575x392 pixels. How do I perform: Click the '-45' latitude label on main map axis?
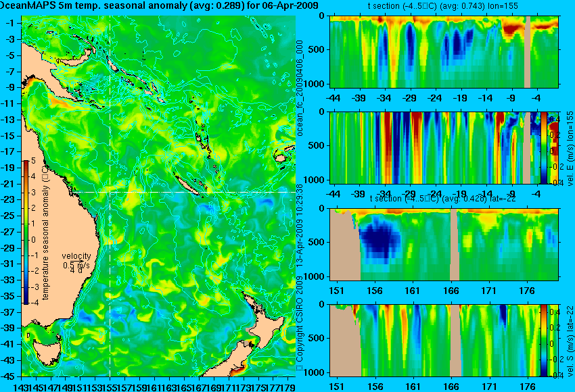8,376
